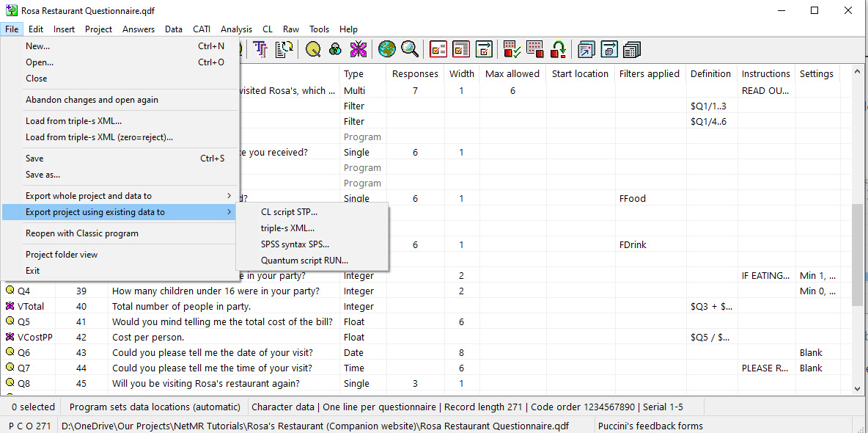Click the large globe toolbar icon
The height and width of the screenshot is (433, 868).
(386, 49)
